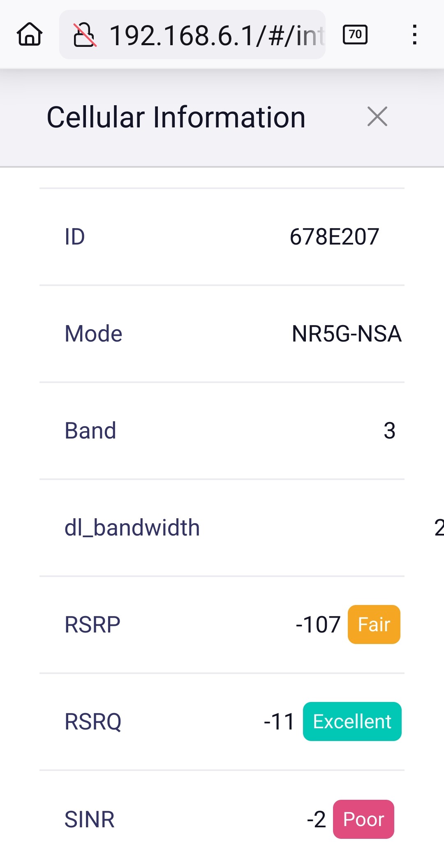This screenshot has height=868, width=444.
Task: Tap the Mode value NR5G-NSA
Action: pos(347,334)
